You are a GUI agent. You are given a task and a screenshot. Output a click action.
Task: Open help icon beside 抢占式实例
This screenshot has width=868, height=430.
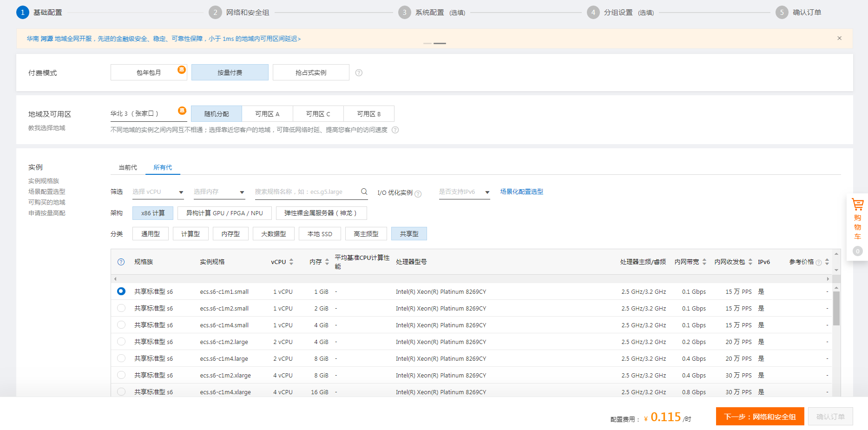click(359, 73)
